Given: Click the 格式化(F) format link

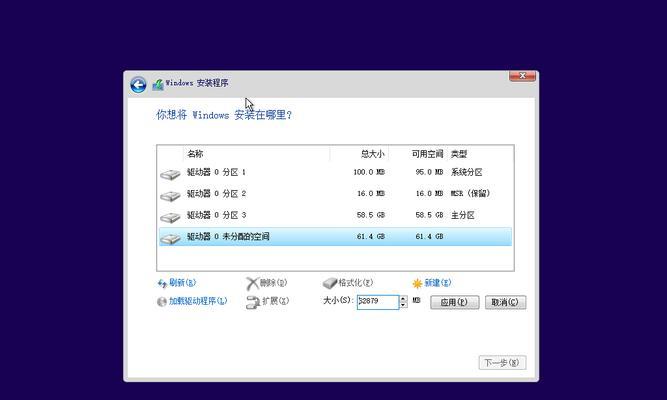Looking at the screenshot, I should pos(356,283).
